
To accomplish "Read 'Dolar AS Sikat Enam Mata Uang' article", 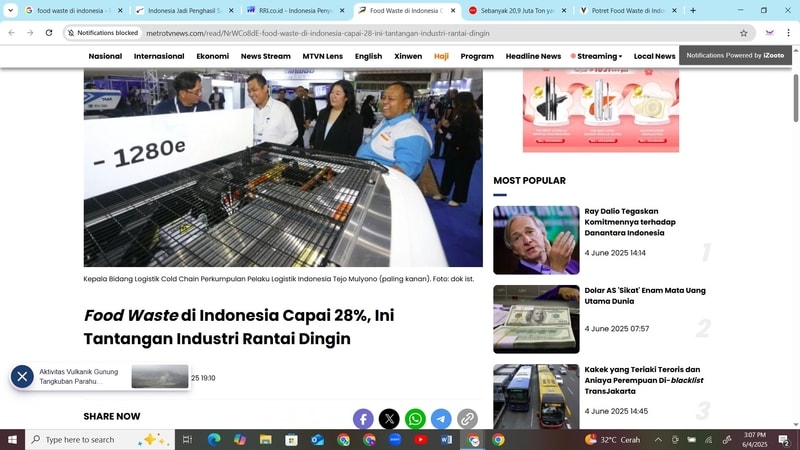I will pos(645,295).
